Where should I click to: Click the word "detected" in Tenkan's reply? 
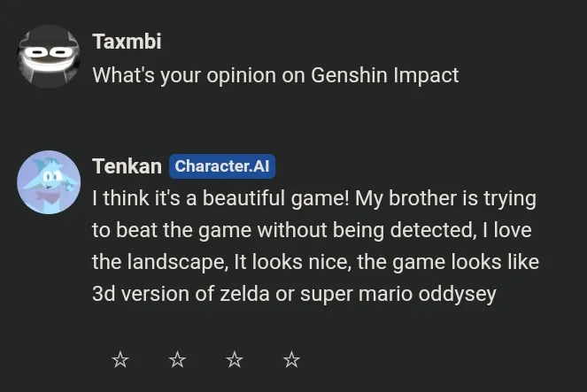431,230
